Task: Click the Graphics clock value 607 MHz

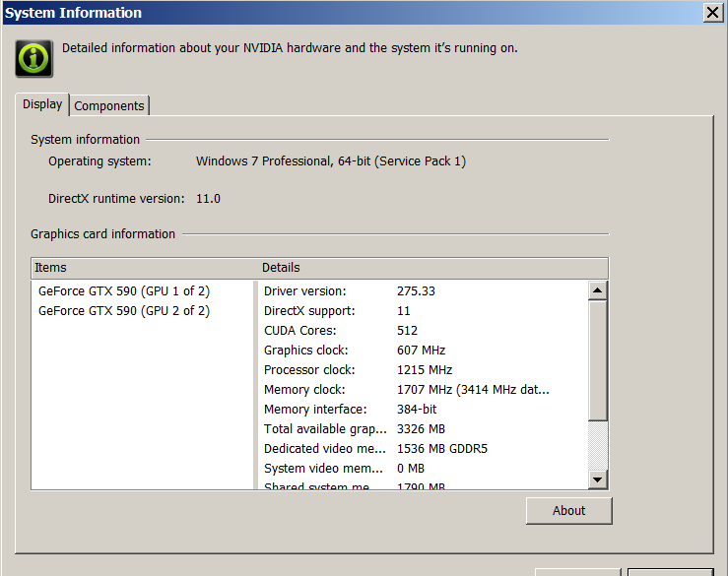Action: (421, 350)
